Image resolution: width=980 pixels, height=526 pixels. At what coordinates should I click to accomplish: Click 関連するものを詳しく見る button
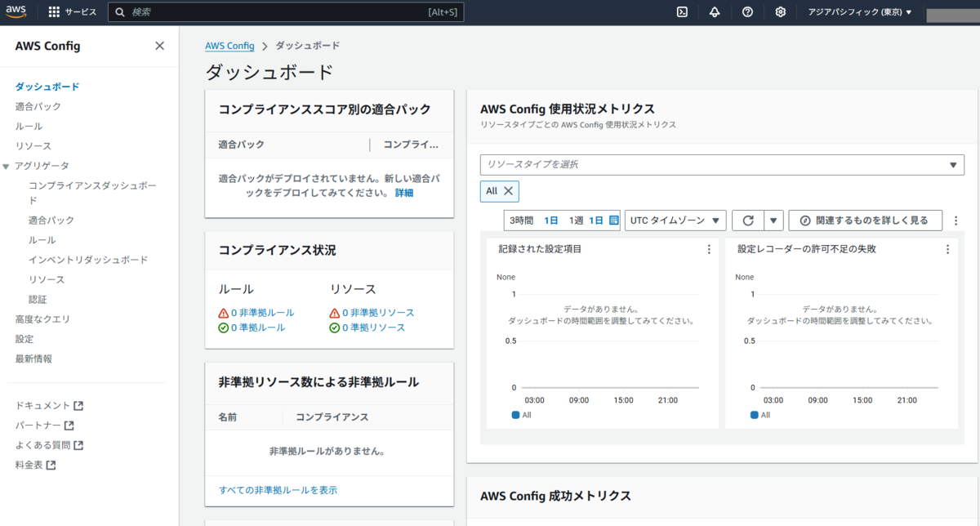pos(865,221)
